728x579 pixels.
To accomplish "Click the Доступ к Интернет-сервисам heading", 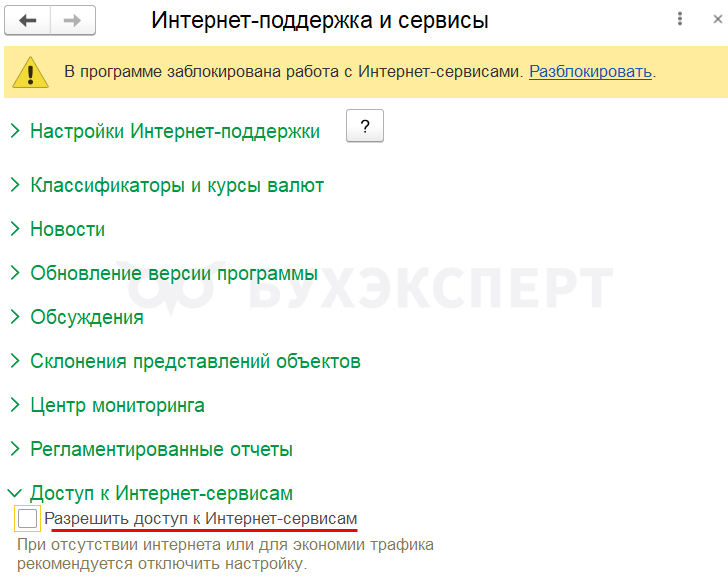I will [162, 493].
